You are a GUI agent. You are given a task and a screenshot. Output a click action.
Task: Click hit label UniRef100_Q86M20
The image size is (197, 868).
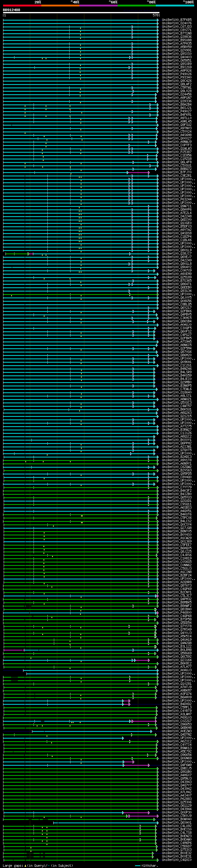click(x=177, y=355)
